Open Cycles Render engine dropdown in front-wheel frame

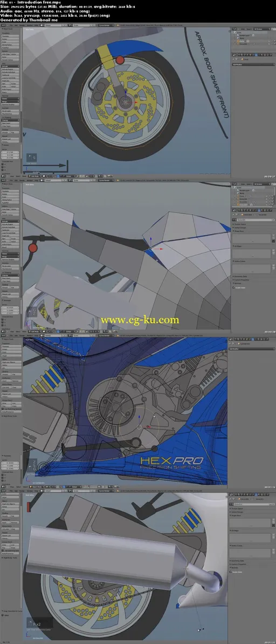(106, 25)
